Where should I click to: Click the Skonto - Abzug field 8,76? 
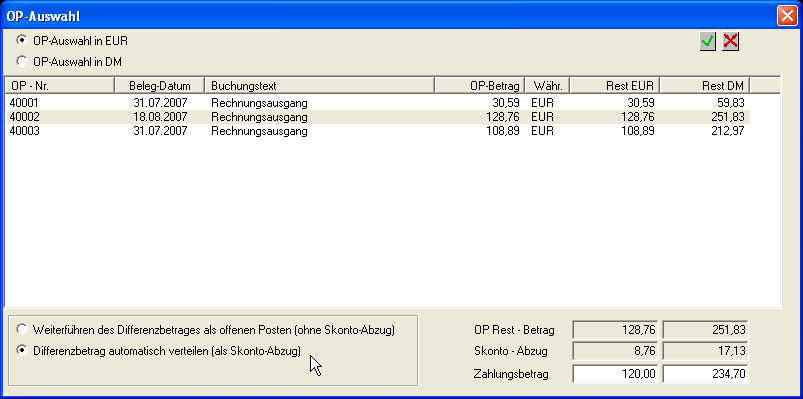[x=616, y=351]
